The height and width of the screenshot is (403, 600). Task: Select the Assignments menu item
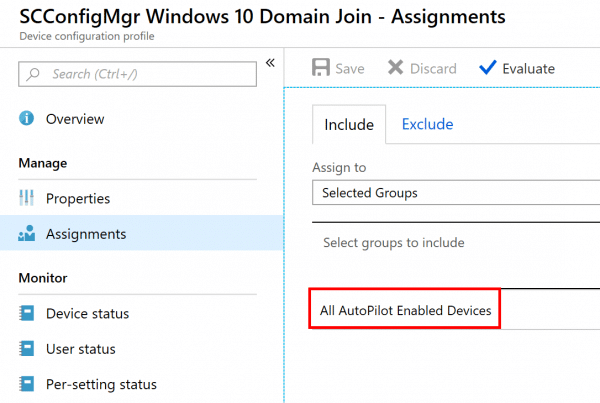[x=142, y=233]
